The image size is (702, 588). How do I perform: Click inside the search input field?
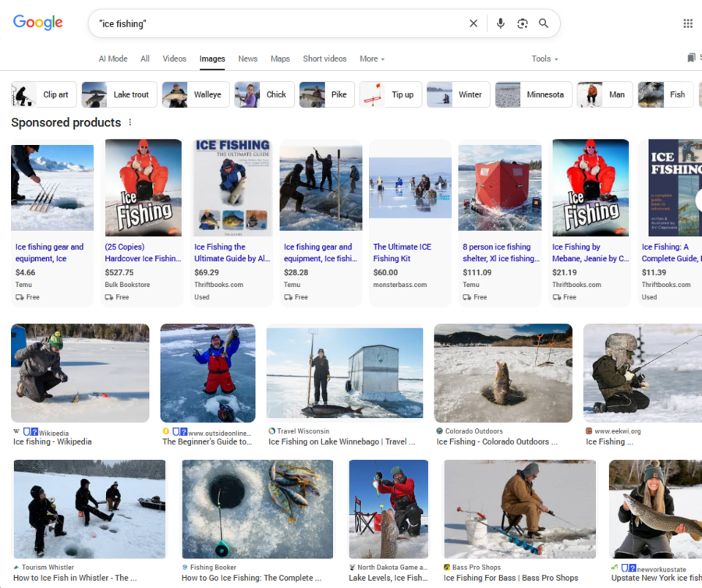[x=273, y=23]
